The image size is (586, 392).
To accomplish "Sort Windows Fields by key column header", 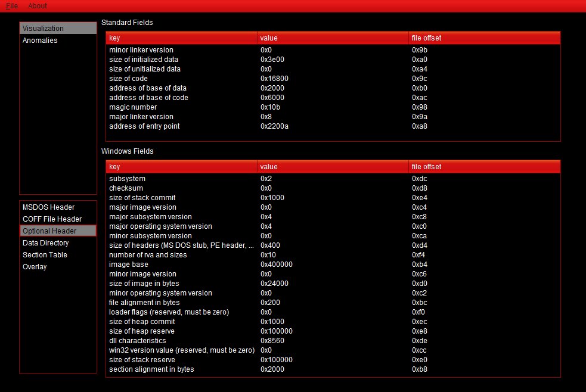I will pyautogui.click(x=182, y=167).
